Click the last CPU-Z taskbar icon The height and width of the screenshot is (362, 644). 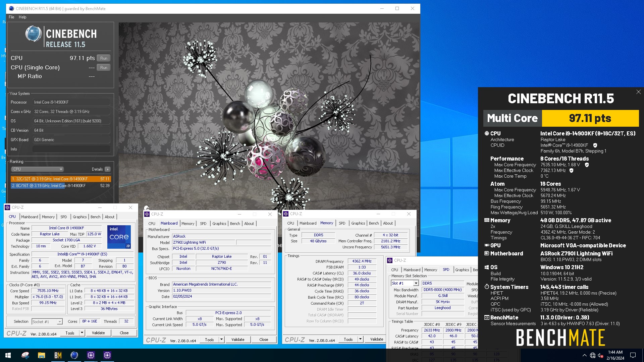[x=107, y=355]
